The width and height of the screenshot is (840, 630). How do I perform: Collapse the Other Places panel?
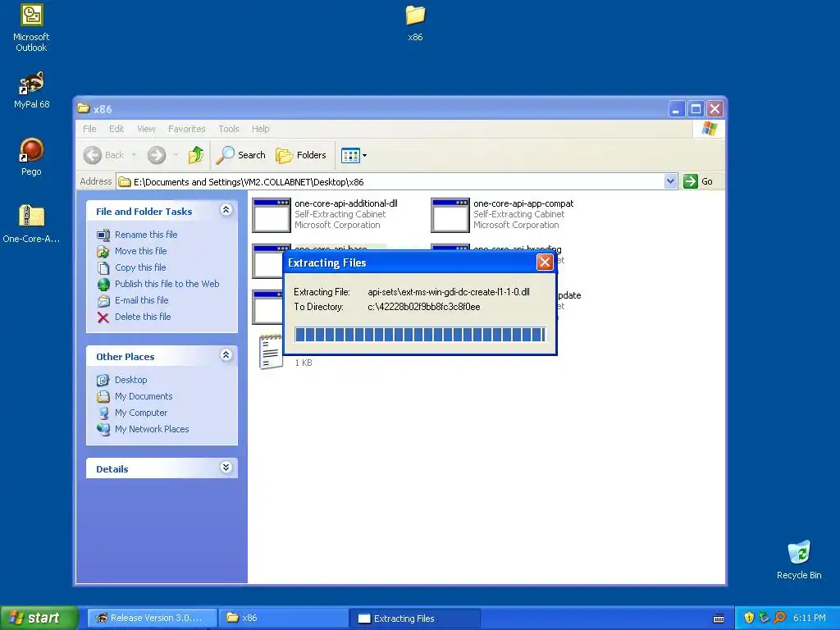click(x=226, y=355)
